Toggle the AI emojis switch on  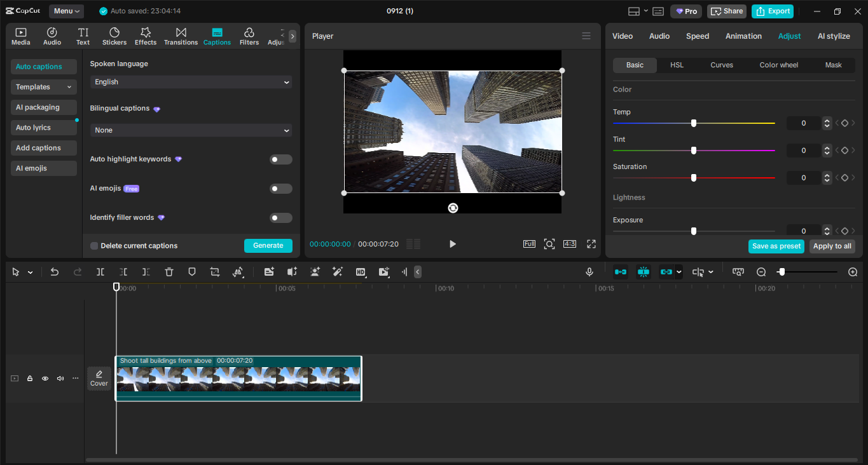pyautogui.click(x=280, y=188)
